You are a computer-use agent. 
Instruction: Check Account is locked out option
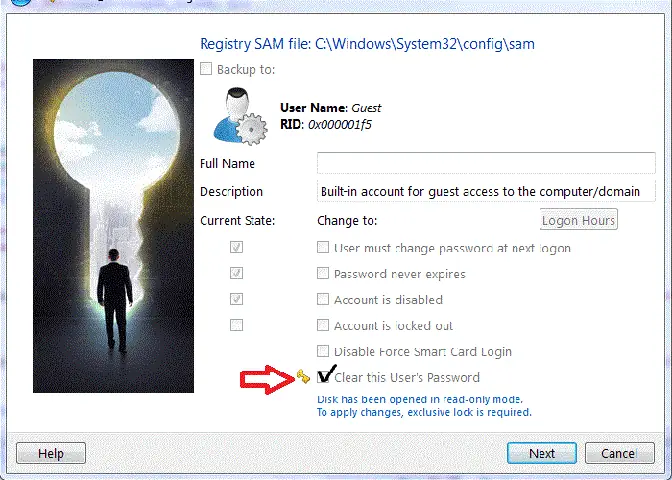323,325
